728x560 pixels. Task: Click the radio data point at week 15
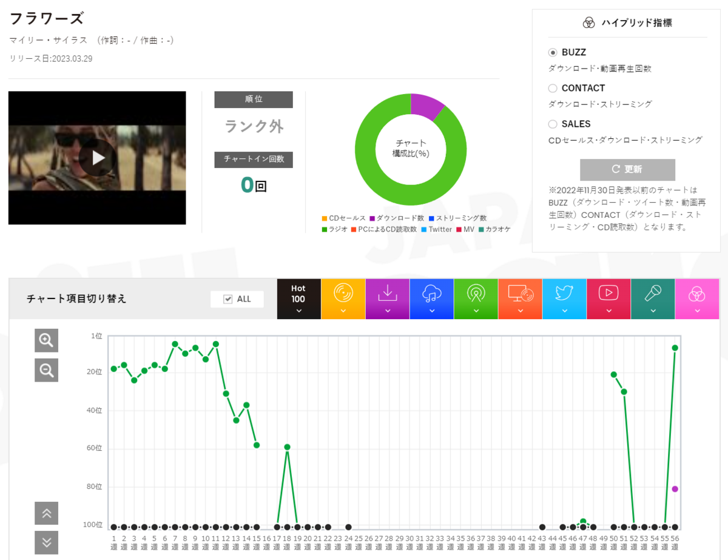pyautogui.click(x=257, y=445)
